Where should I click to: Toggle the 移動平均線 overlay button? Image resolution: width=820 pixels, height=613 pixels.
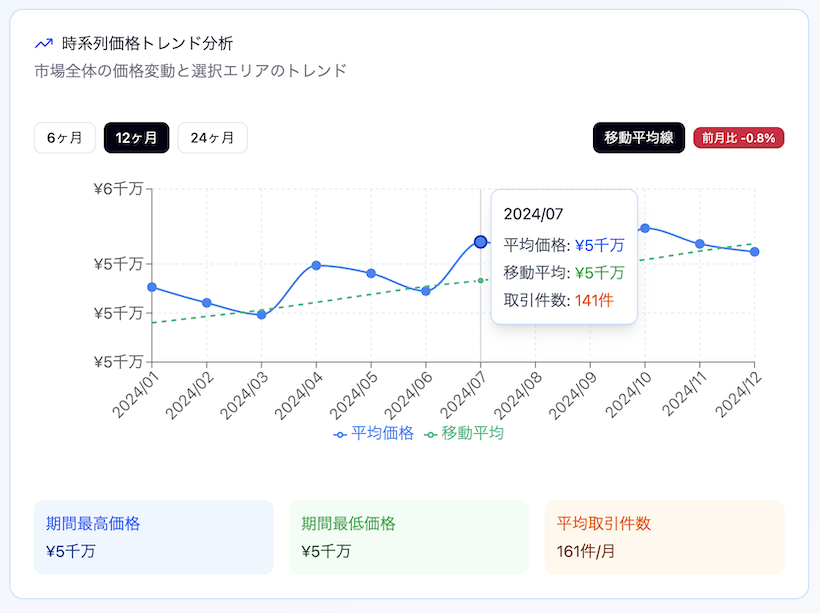click(x=639, y=138)
